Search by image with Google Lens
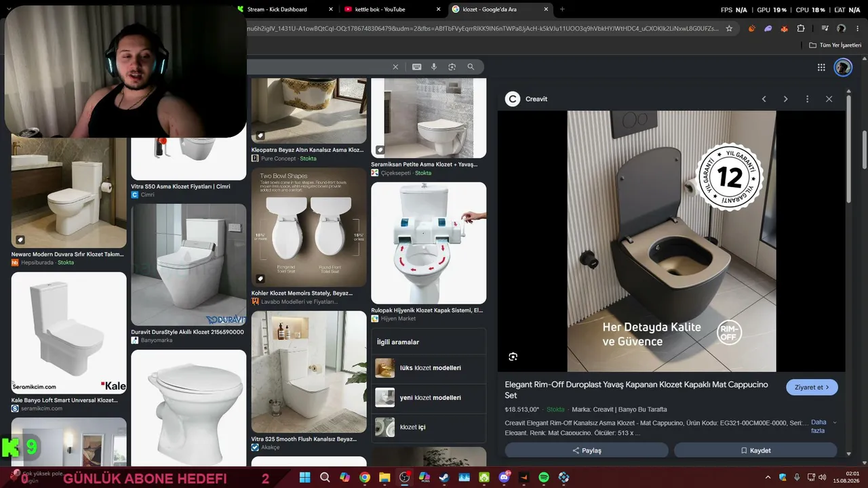 tap(452, 67)
